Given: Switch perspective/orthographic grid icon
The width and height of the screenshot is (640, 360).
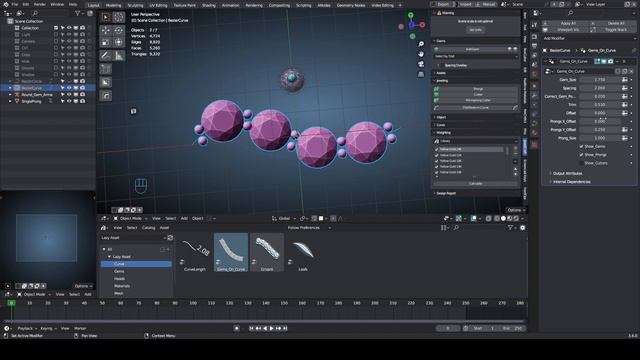Looking at the screenshot, I should click(421, 74).
